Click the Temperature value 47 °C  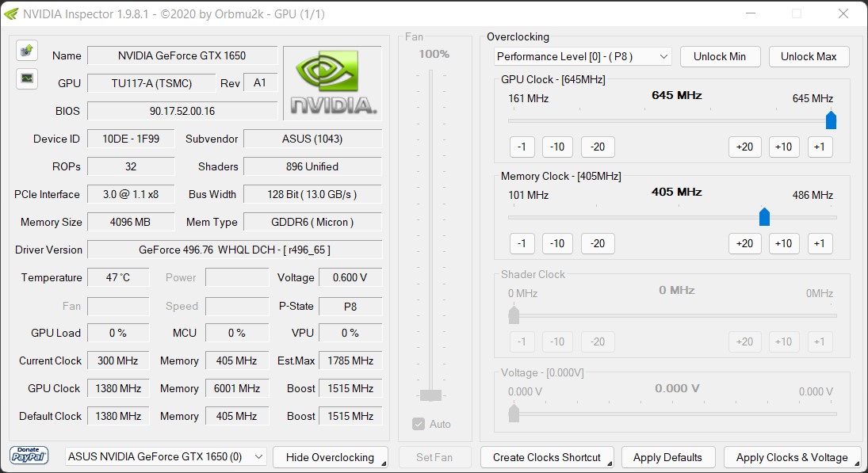pyautogui.click(x=118, y=277)
